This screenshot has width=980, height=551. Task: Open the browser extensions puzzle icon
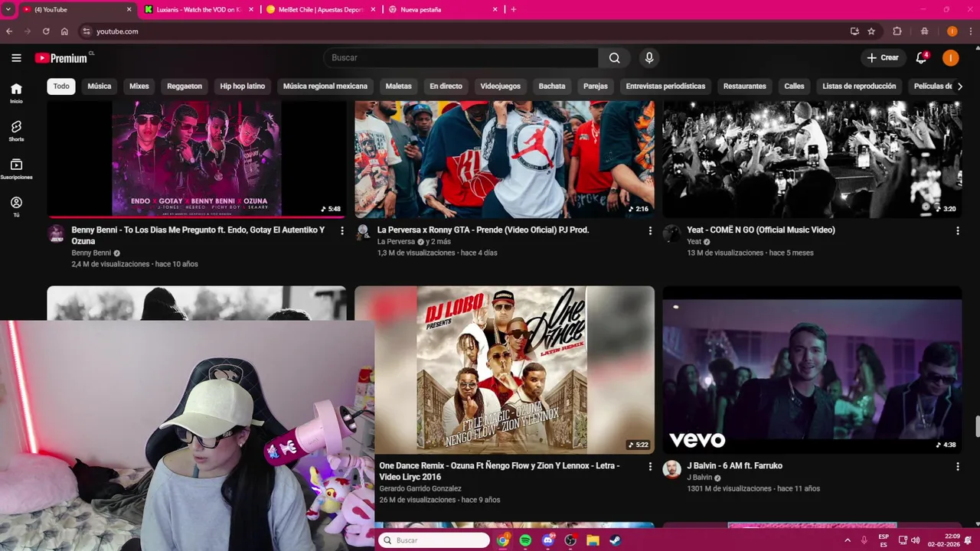tap(897, 31)
